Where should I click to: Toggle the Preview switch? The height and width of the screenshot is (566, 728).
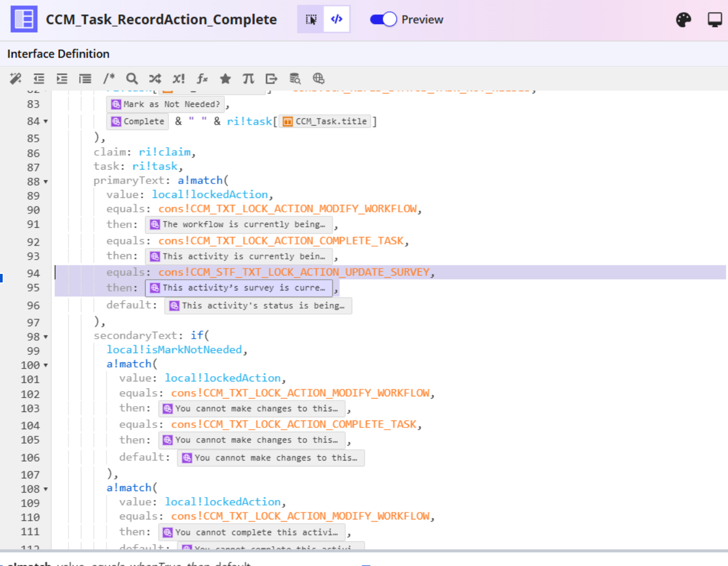[383, 19]
